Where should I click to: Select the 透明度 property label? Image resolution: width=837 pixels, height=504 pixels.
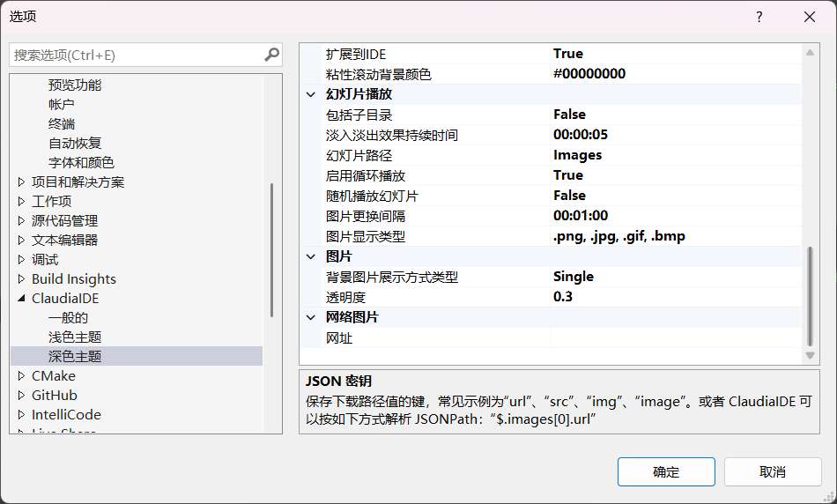click(x=345, y=298)
